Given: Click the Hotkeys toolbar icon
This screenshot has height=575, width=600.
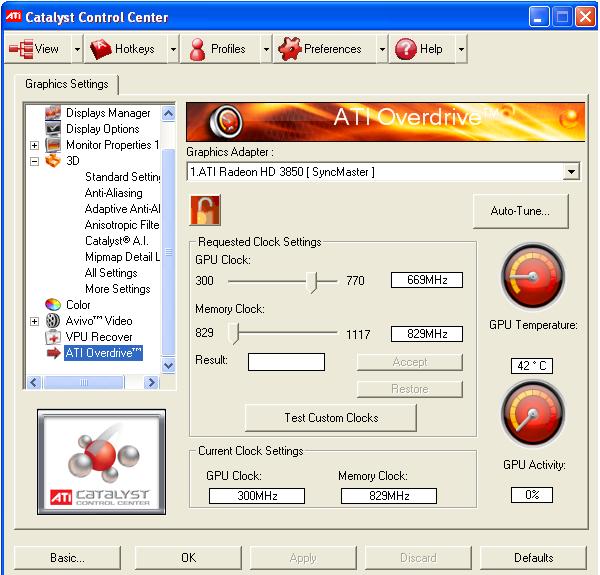Looking at the screenshot, I should tap(101, 49).
